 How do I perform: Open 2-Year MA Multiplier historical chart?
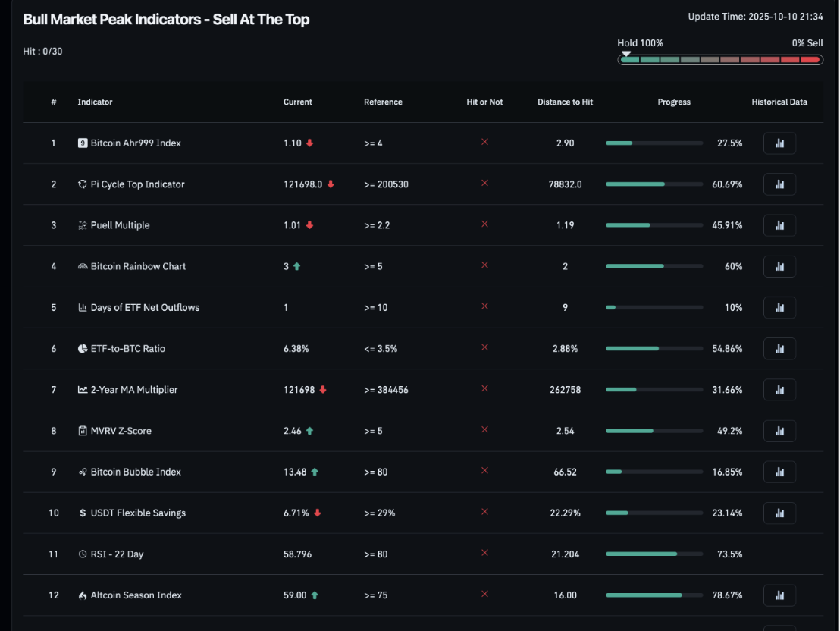tap(779, 390)
